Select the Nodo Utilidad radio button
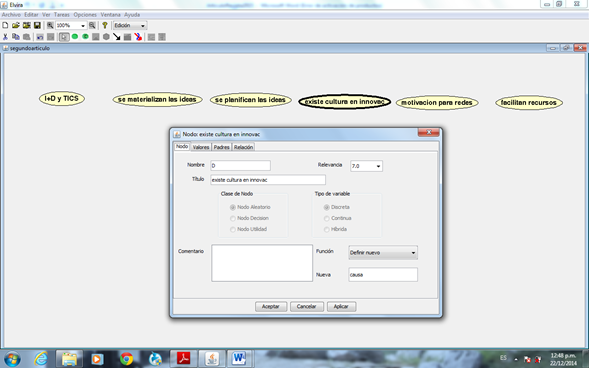 233,229
